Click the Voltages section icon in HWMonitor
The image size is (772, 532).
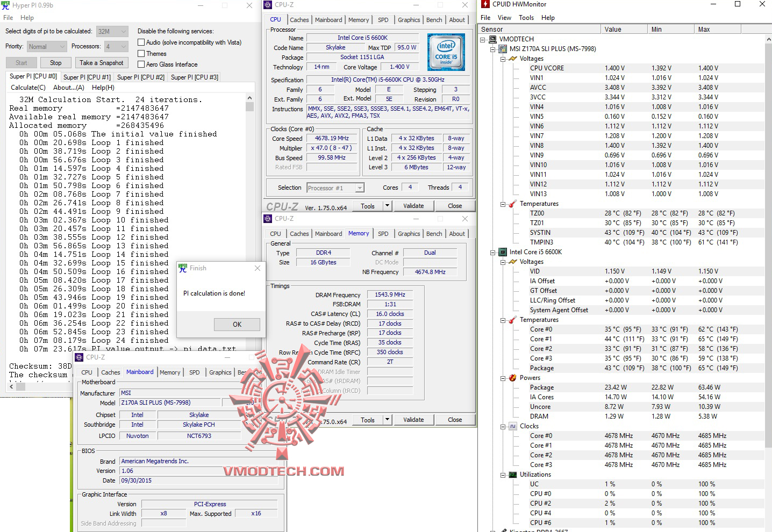pyautogui.click(x=512, y=59)
